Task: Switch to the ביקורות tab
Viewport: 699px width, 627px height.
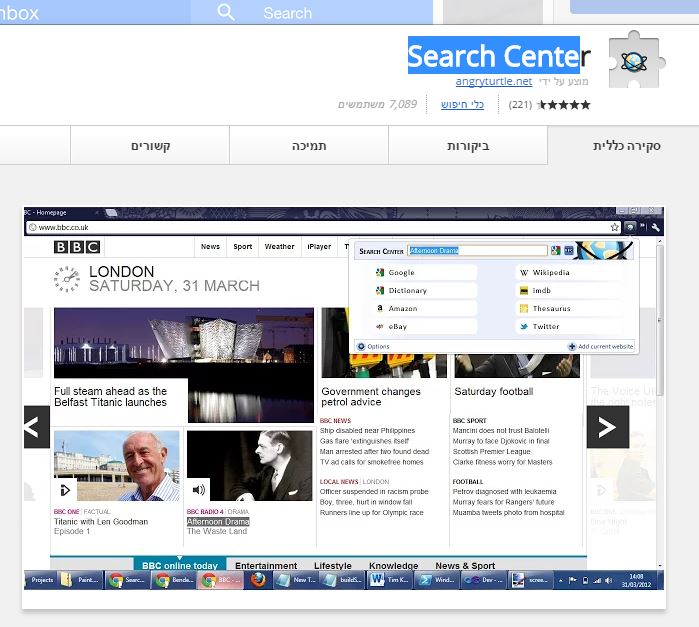Action: (x=468, y=146)
